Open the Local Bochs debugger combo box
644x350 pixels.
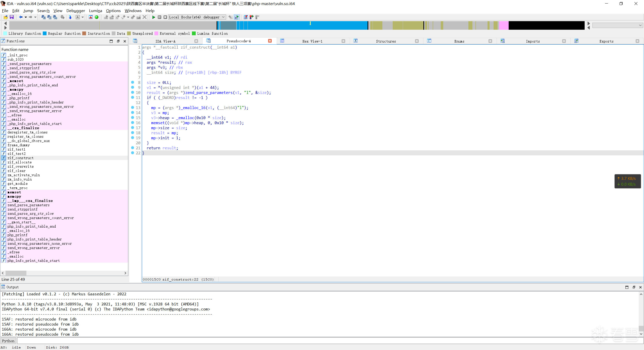pyautogui.click(x=197, y=17)
